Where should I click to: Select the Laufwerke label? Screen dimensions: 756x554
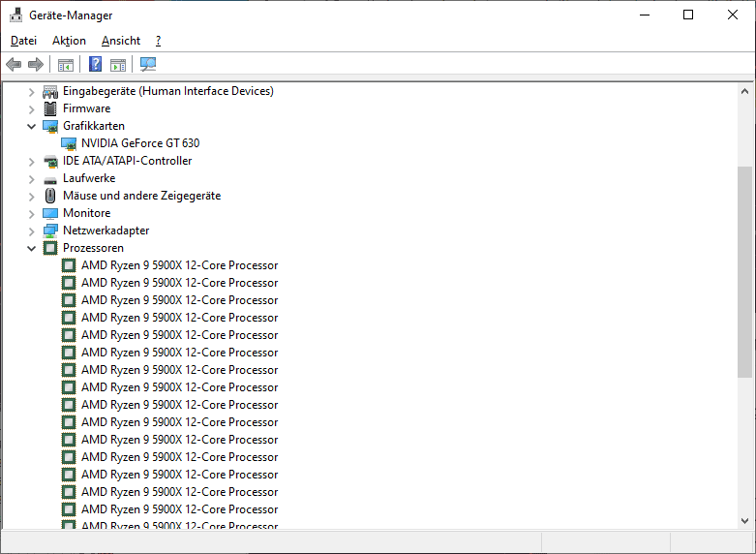point(89,178)
